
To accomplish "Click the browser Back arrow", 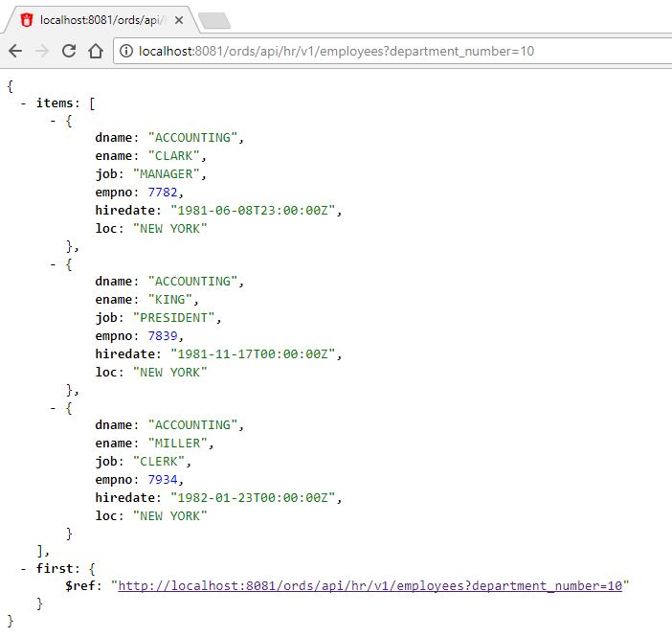I will (x=15, y=51).
